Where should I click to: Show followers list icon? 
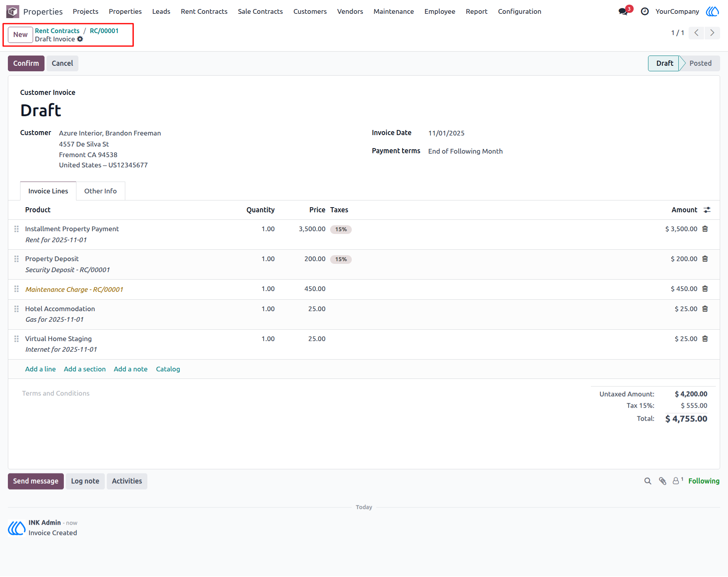pyautogui.click(x=678, y=481)
